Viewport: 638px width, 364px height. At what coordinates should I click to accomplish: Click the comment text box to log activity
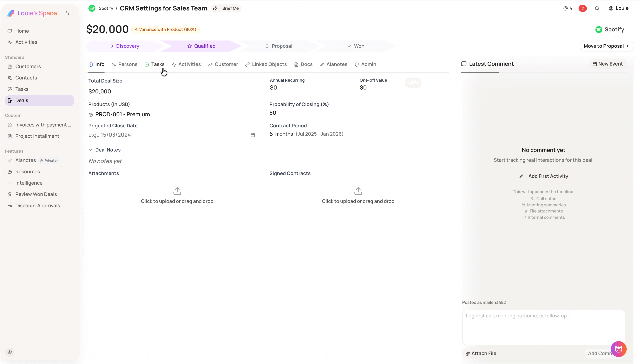pos(543,327)
